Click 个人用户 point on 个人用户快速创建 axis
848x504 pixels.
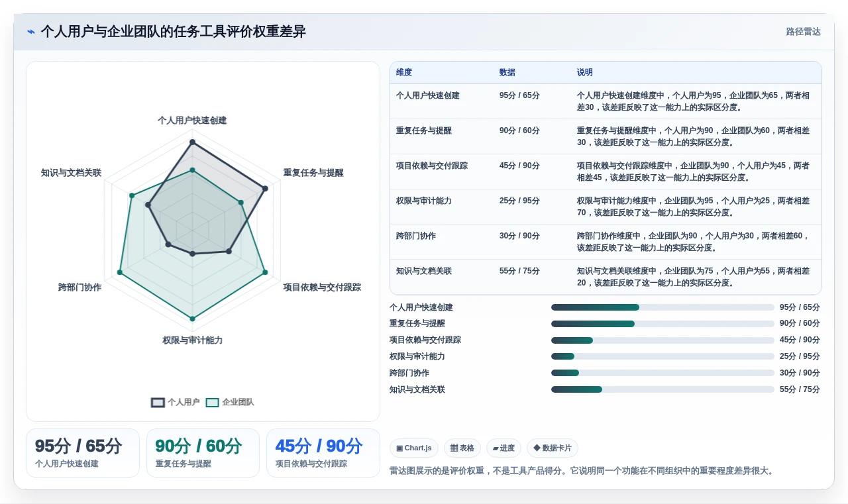[x=192, y=142]
